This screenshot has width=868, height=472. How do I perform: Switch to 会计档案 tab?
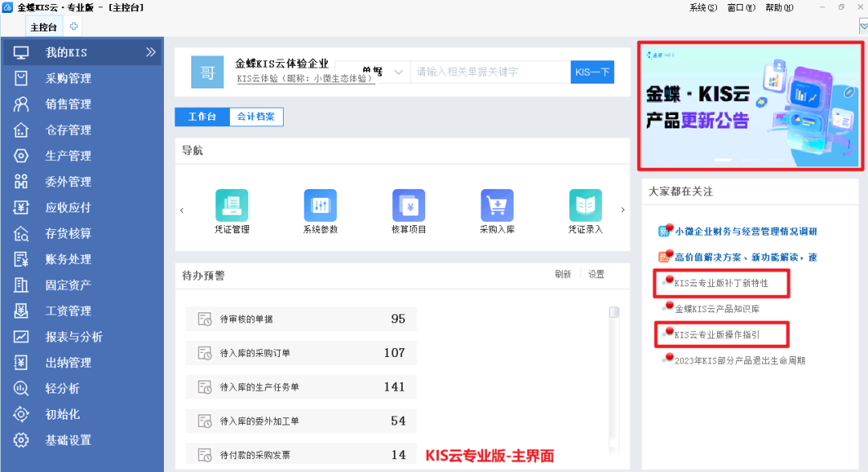pyautogui.click(x=256, y=117)
